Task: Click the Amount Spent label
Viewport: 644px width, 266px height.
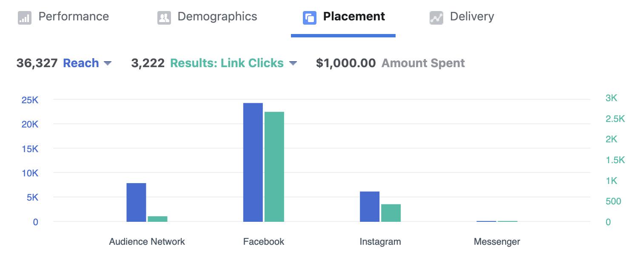Action: point(423,63)
